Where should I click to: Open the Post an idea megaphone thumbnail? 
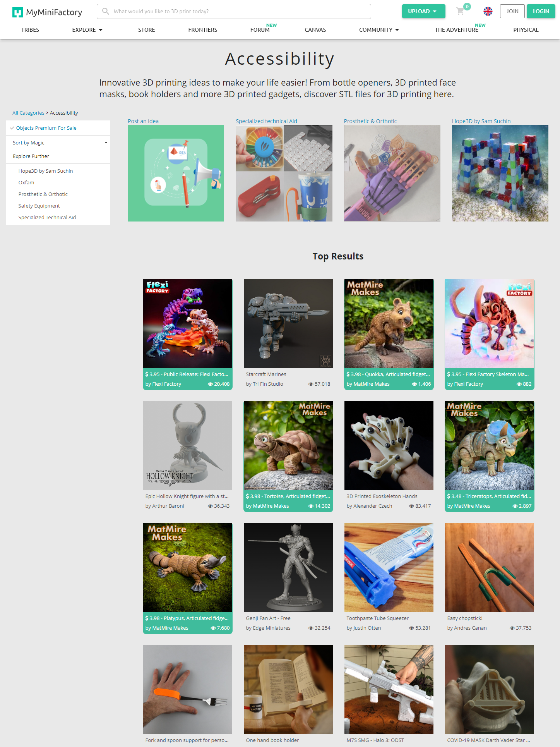pyautogui.click(x=176, y=173)
